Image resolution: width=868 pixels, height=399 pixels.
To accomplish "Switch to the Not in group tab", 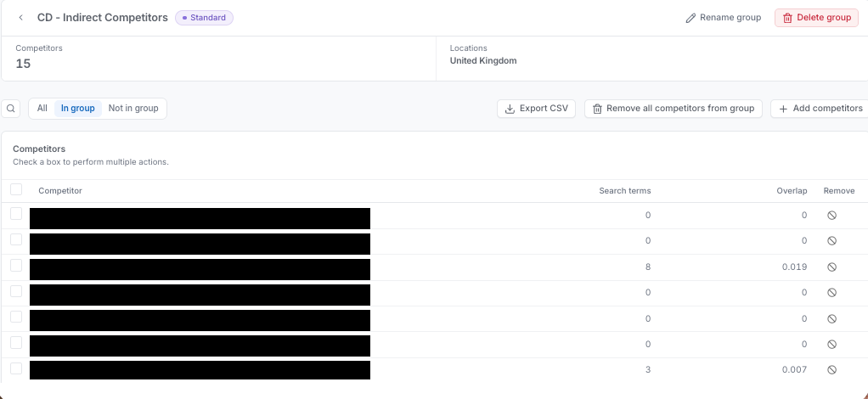I will click(133, 109).
